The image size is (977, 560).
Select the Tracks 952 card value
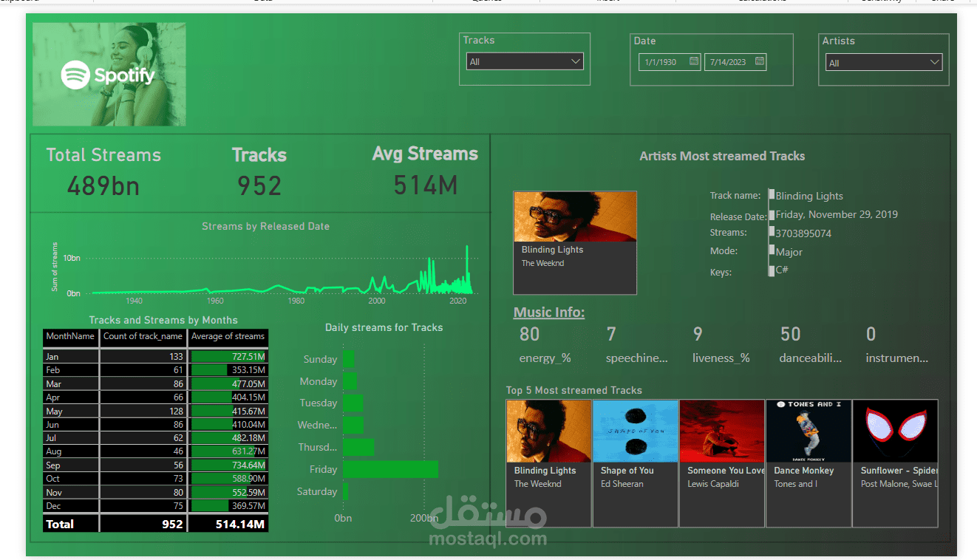pyautogui.click(x=259, y=185)
